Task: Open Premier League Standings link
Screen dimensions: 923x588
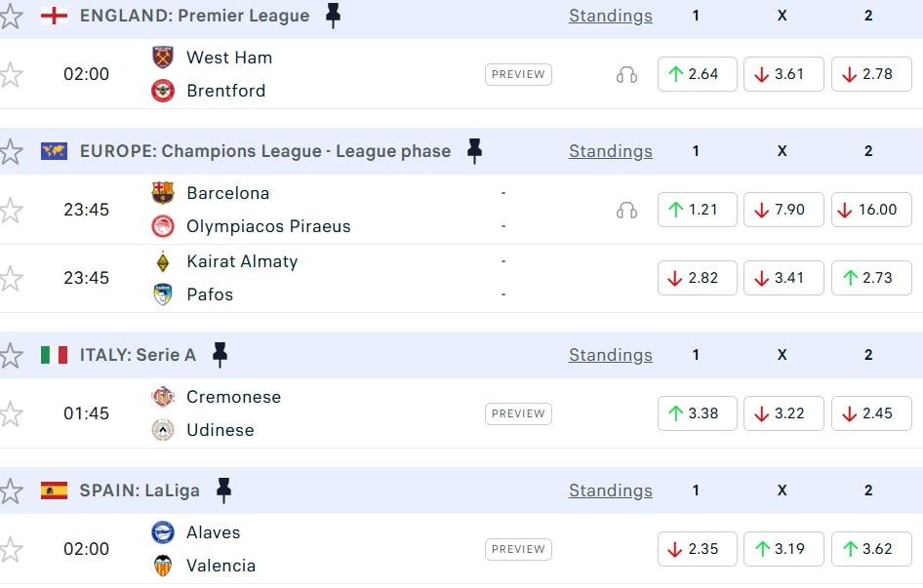Action: (611, 16)
